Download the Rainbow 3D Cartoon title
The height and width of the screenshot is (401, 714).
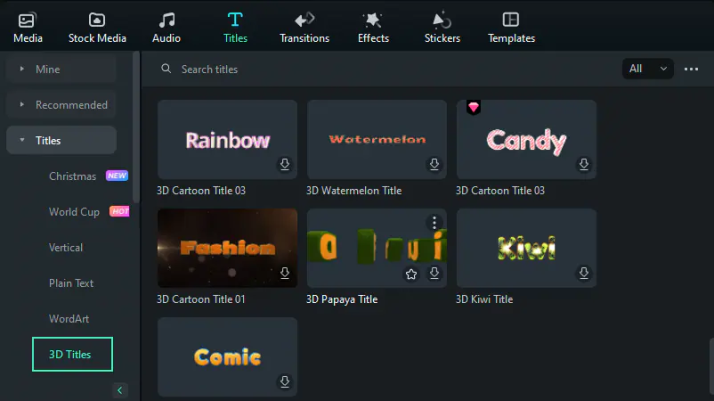tap(284, 164)
